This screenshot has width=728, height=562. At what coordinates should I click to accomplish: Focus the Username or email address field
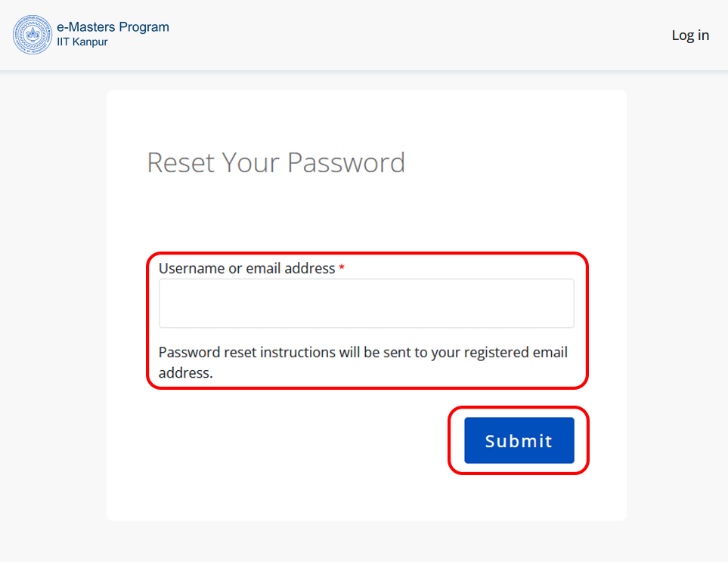(366, 304)
